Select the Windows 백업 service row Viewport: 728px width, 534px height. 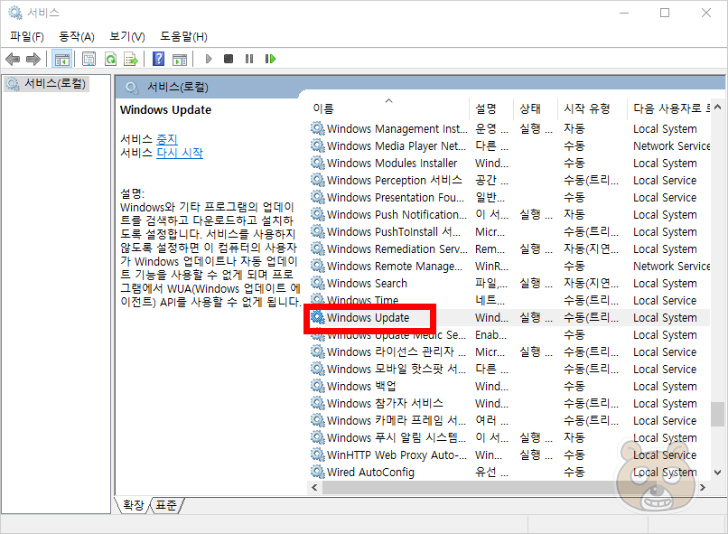click(x=510, y=386)
